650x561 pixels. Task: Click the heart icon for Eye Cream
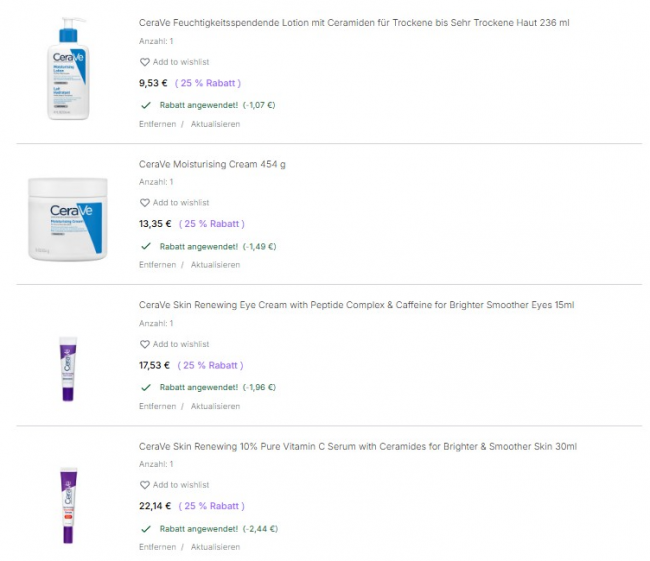(144, 344)
